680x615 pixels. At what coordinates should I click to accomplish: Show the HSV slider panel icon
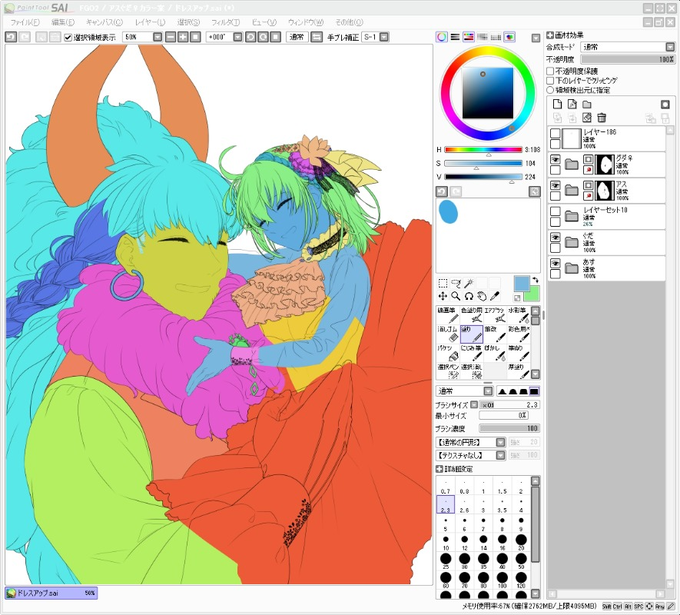pyautogui.click(x=468, y=37)
